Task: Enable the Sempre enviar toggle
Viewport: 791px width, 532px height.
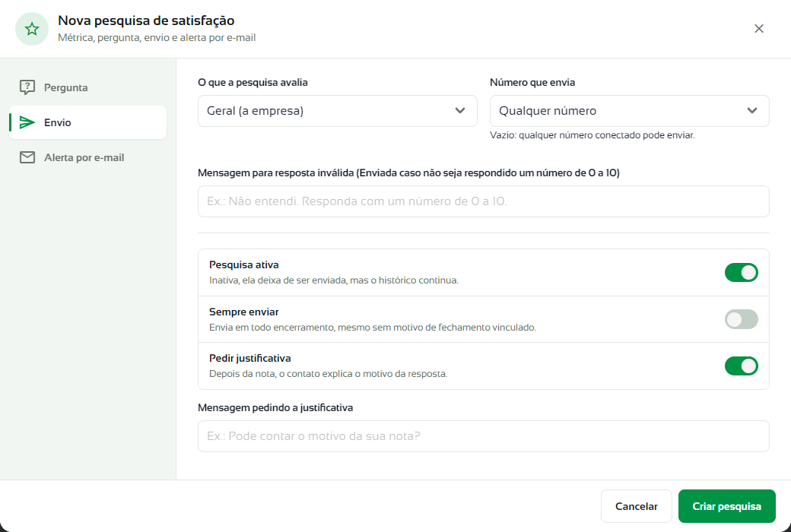Action: tap(741, 319)
